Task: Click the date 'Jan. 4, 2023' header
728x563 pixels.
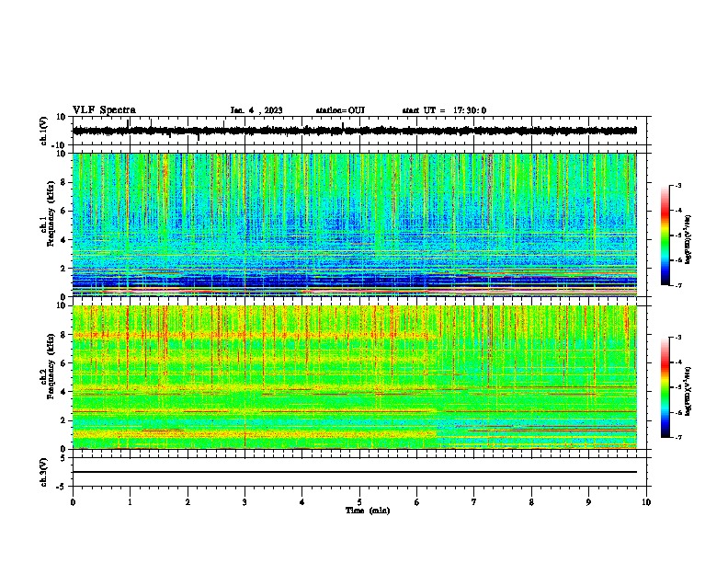Action: click(x=256, y=110)
